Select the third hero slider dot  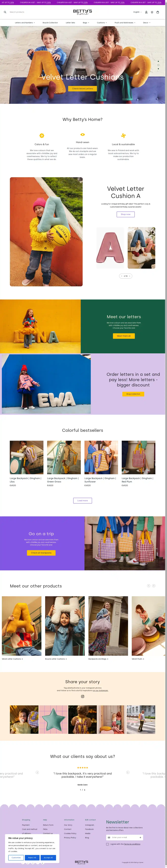[158, 69]
